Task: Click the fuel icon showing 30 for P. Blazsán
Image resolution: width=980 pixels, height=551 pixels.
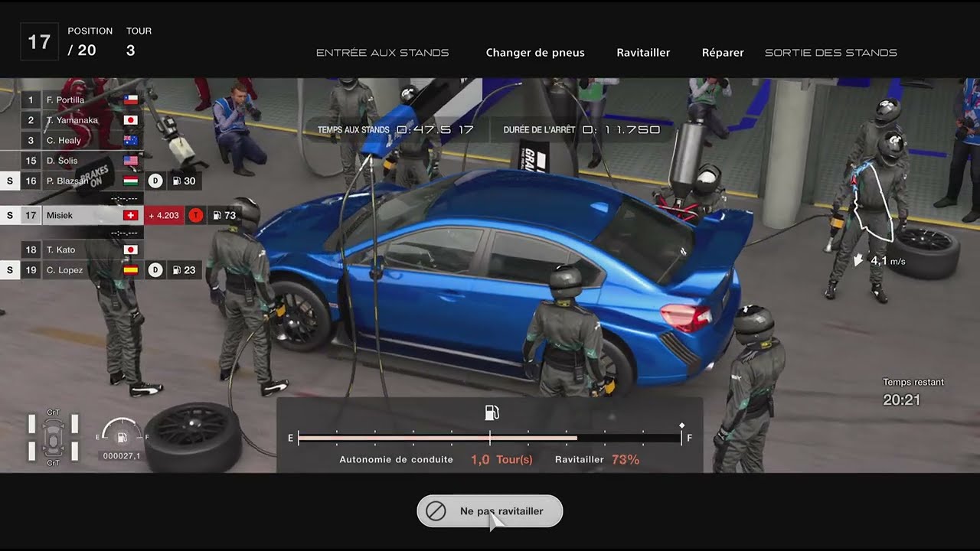Action: 177,181
